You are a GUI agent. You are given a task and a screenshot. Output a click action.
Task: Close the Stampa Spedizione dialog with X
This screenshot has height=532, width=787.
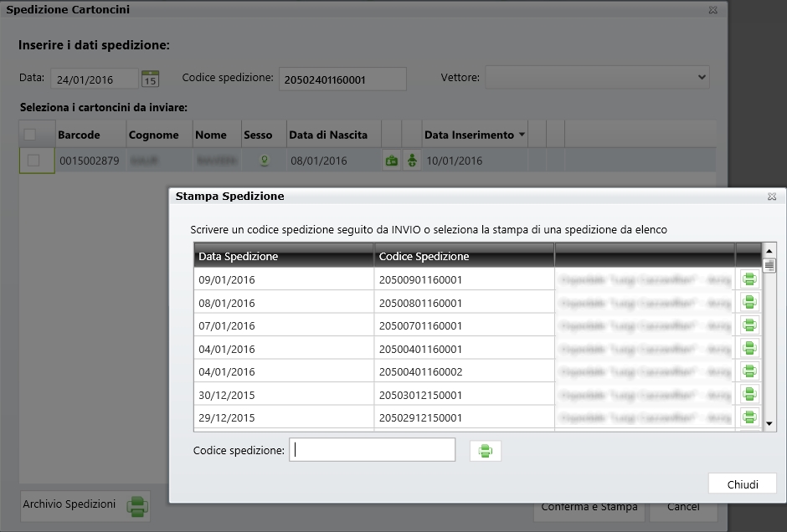click(x=771, y=197)
